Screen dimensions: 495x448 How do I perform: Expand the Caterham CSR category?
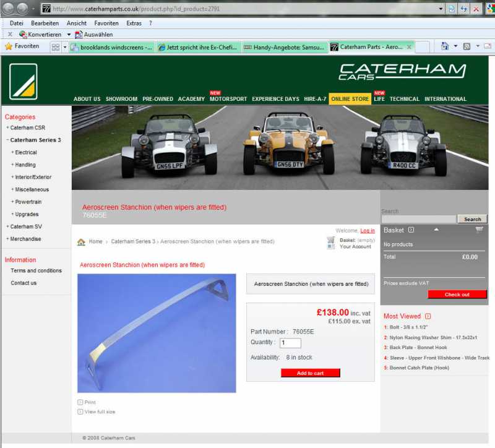tap(7, 127)
